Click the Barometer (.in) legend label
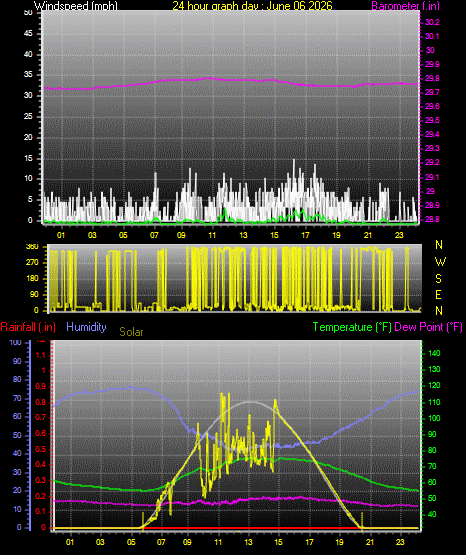The image size is (466, 555). 405,6
